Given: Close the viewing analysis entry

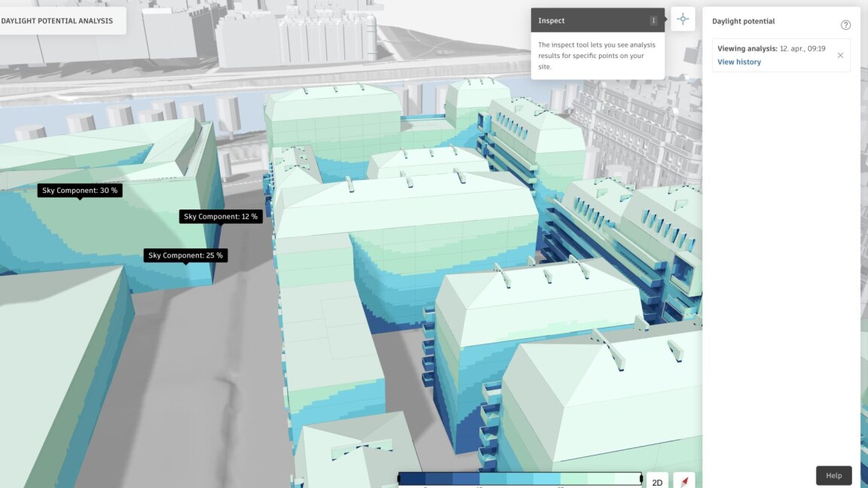Looking at the screenshot, I should point(840,55).
